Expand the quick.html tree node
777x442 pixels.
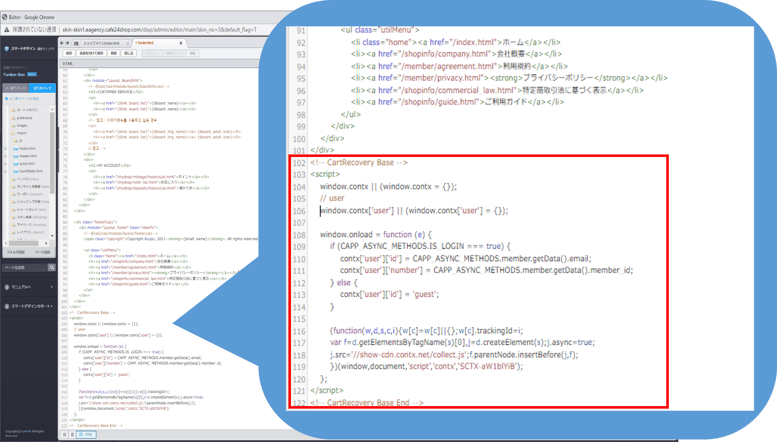(x=5, y=164)
